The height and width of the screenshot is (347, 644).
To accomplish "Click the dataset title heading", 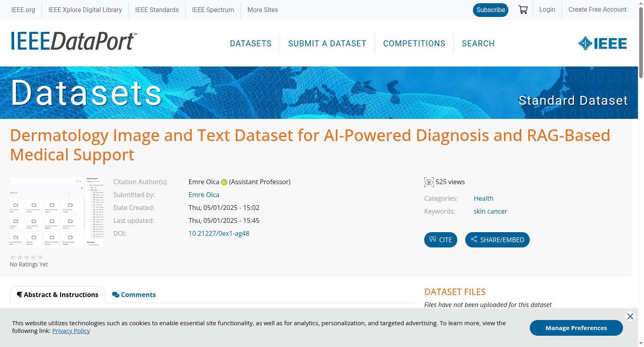I will [310, 145].
